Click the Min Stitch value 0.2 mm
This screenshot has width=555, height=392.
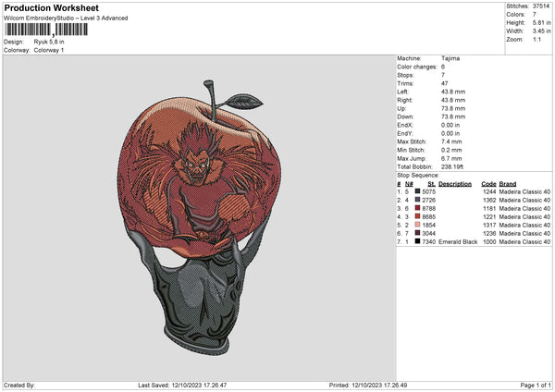click(x=451, y=150)
